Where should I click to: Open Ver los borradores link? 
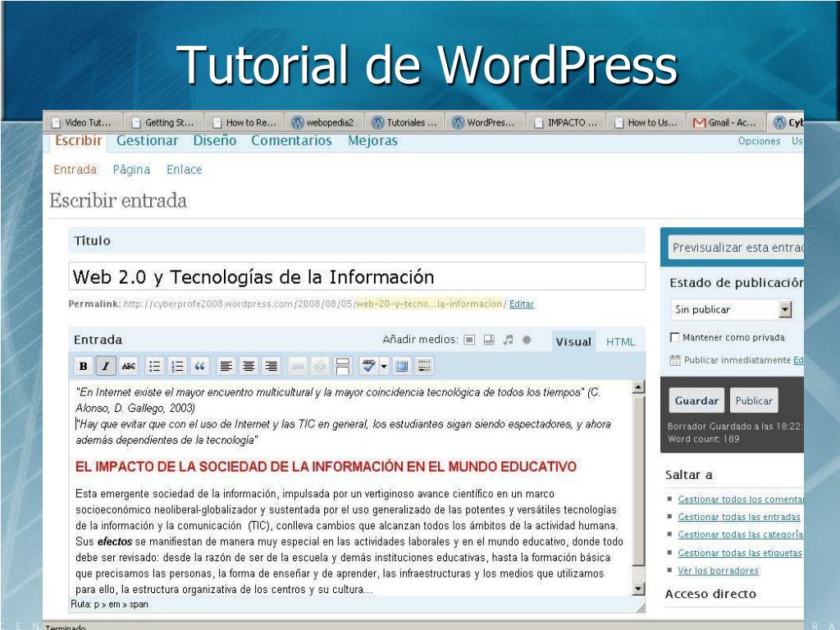click(718, 571)
